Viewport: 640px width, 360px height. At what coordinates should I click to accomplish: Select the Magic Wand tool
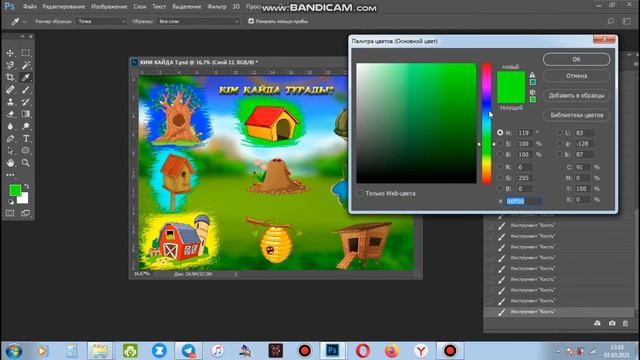pos(26,65)
